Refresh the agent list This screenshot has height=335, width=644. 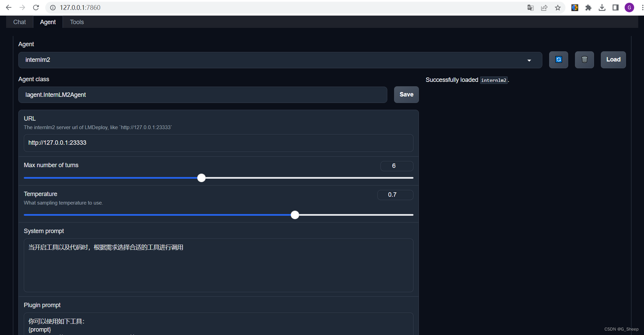pyautogui.click(x=559, y=60)
